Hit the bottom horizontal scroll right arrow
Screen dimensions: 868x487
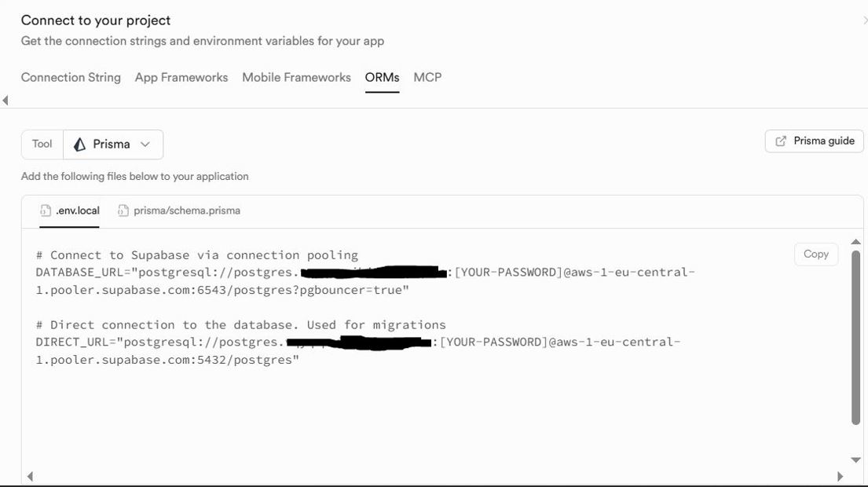tap(840, 476)
